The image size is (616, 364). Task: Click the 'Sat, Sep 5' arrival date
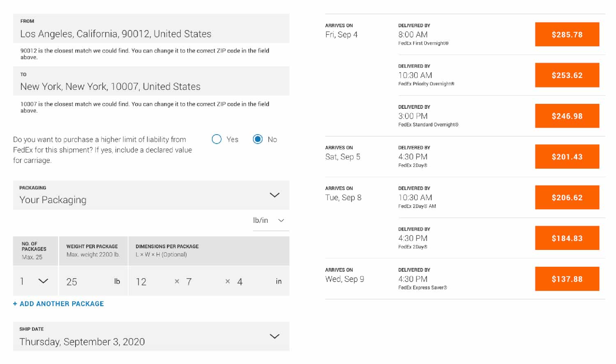(342, 157)
